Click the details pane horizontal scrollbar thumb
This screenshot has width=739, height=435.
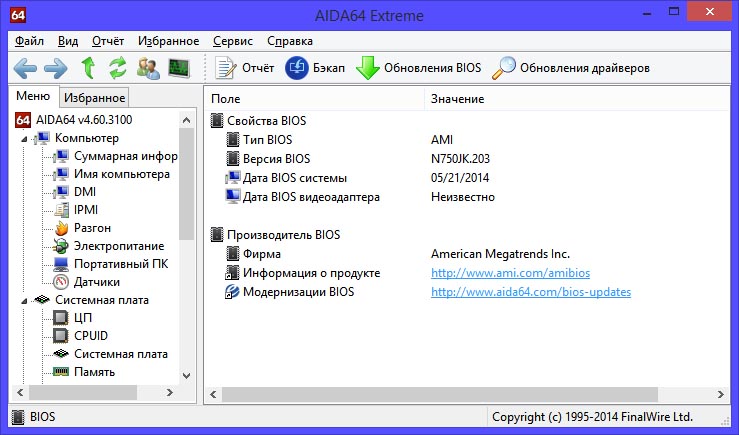click(440, 394)
